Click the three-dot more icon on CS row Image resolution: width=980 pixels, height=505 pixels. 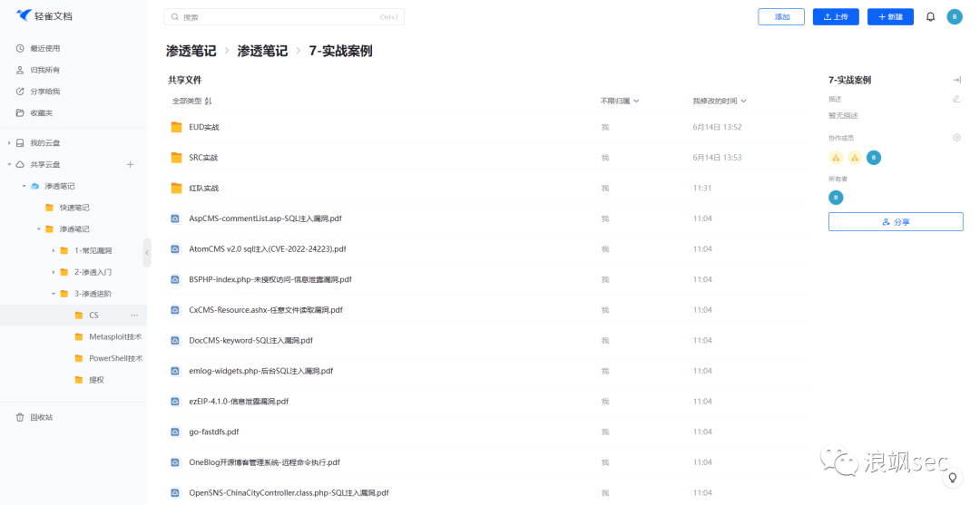point(134,316)
